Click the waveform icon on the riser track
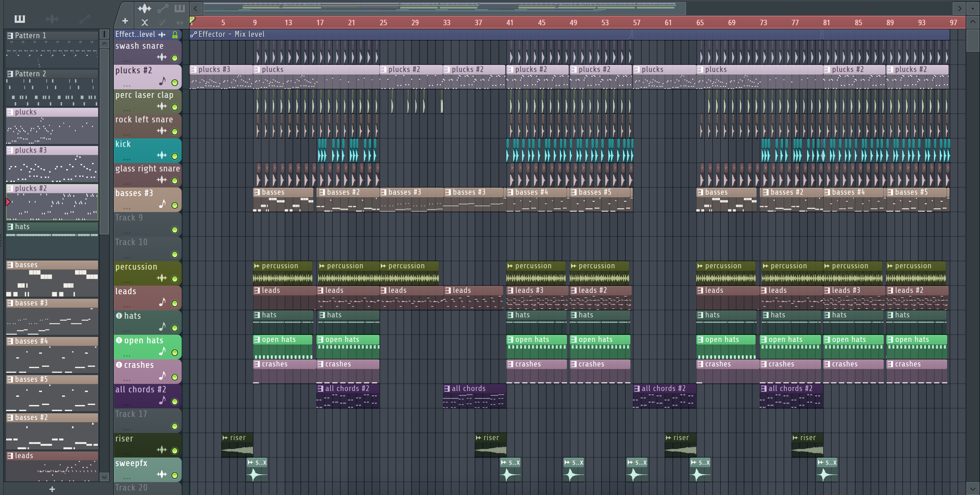 coord(162,450)
